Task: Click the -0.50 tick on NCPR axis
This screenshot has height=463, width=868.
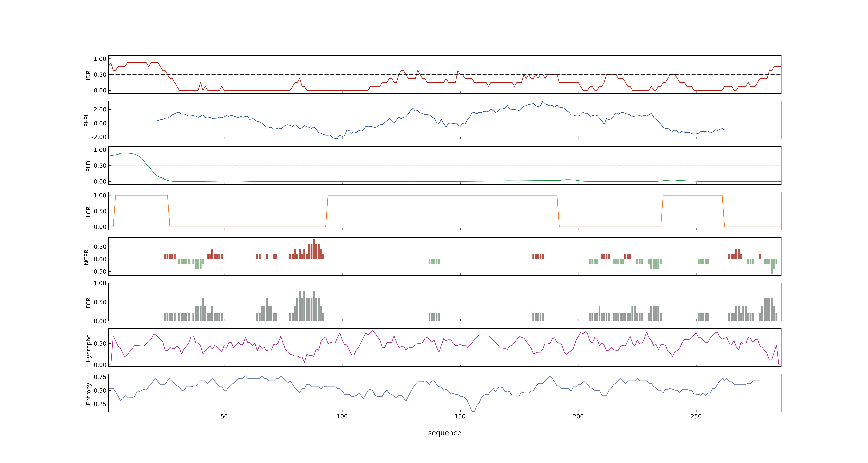Action: pyautogui.click(x=99, y=272)
